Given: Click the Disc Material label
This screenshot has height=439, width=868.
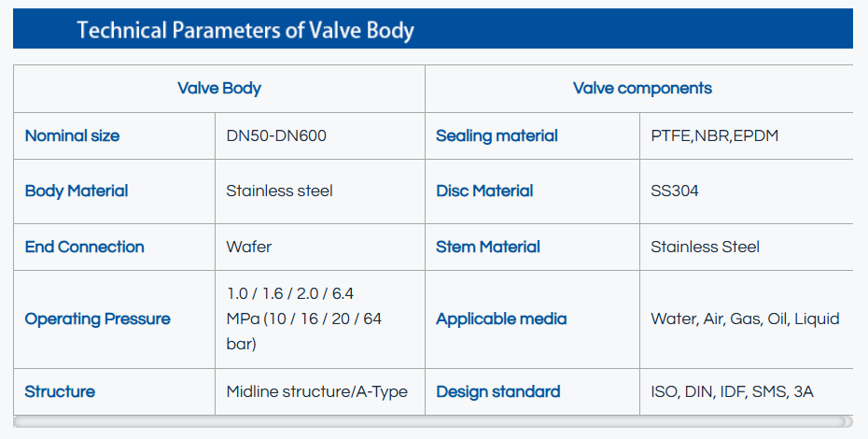Looking at the screenshot, I should tap(484, 191).
